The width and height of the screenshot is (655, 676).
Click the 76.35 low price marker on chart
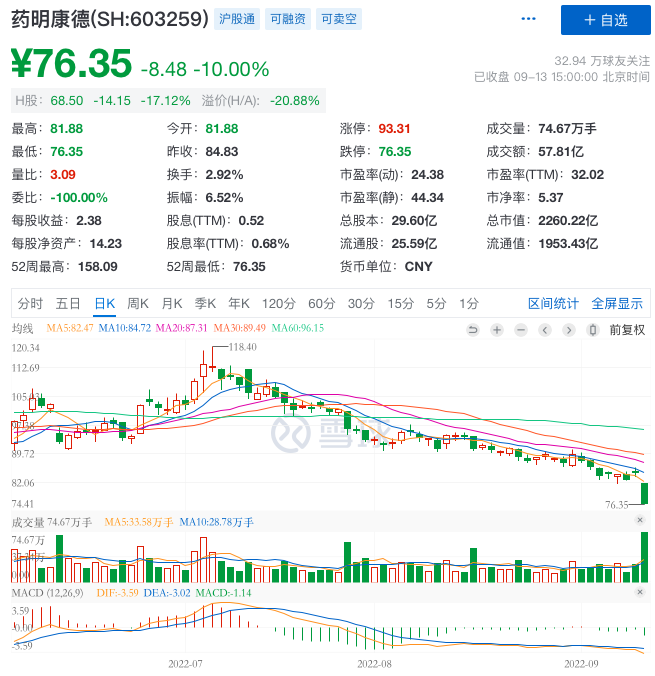coord(617,504)
